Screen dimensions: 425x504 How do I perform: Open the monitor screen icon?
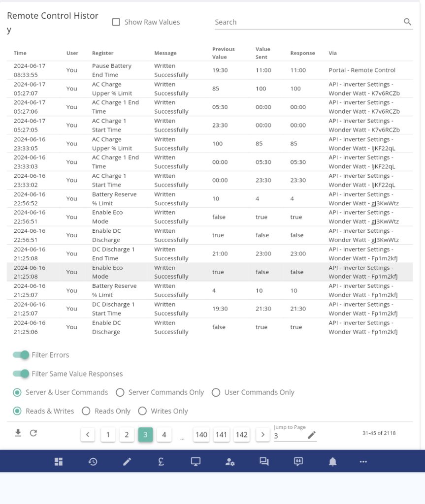(196, 461)
